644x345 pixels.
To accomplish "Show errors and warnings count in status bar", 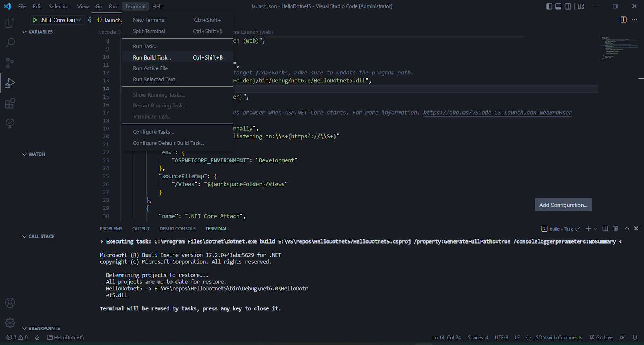I will tap(17, 337).
